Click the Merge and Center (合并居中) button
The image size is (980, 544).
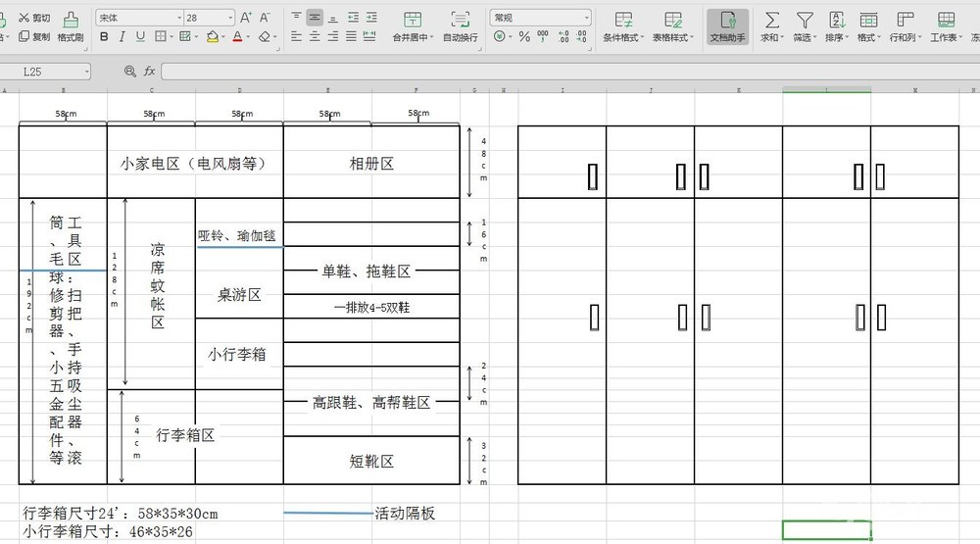pyautogui.click(x=413, y=27)
